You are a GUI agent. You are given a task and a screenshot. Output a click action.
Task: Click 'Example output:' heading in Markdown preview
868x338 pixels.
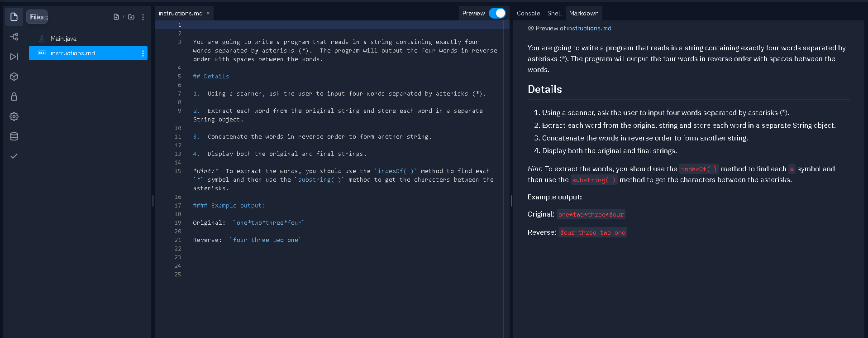pos(555,197)
